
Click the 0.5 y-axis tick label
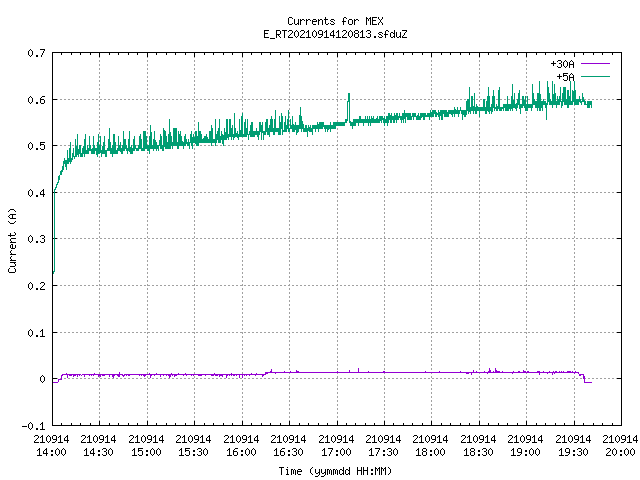[x=36, y=146]
